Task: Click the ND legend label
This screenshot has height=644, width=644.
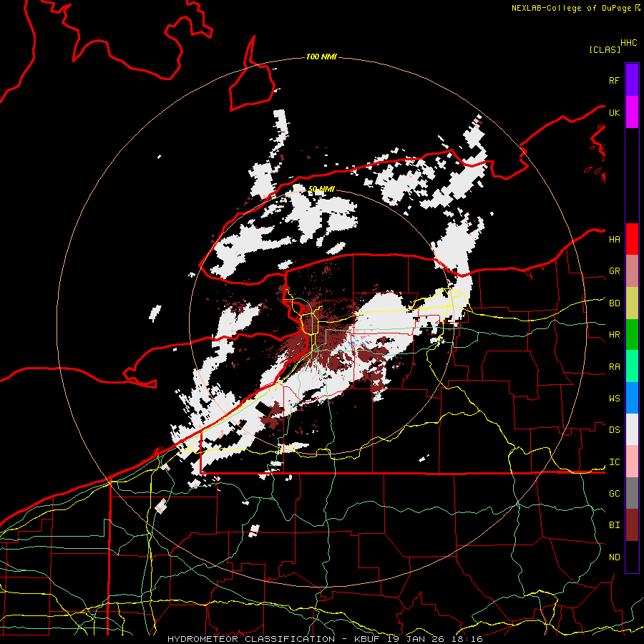Action: tap(615, 557)
